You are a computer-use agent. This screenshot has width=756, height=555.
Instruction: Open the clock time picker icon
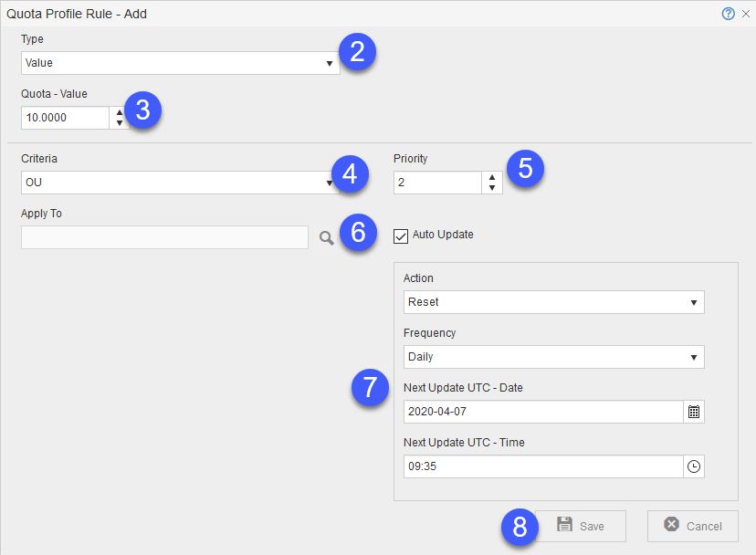click(x=694, y=466)
